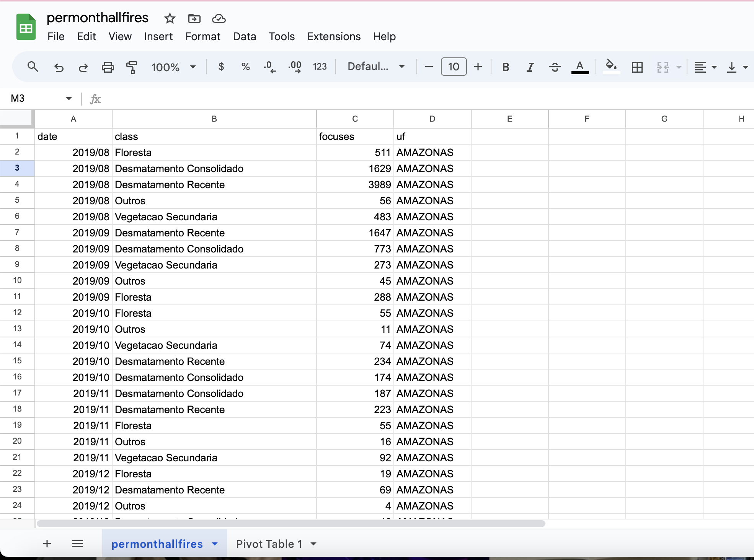Click the move to folder icon
This screenshot has height=560, width=754.
coord(194,18)
